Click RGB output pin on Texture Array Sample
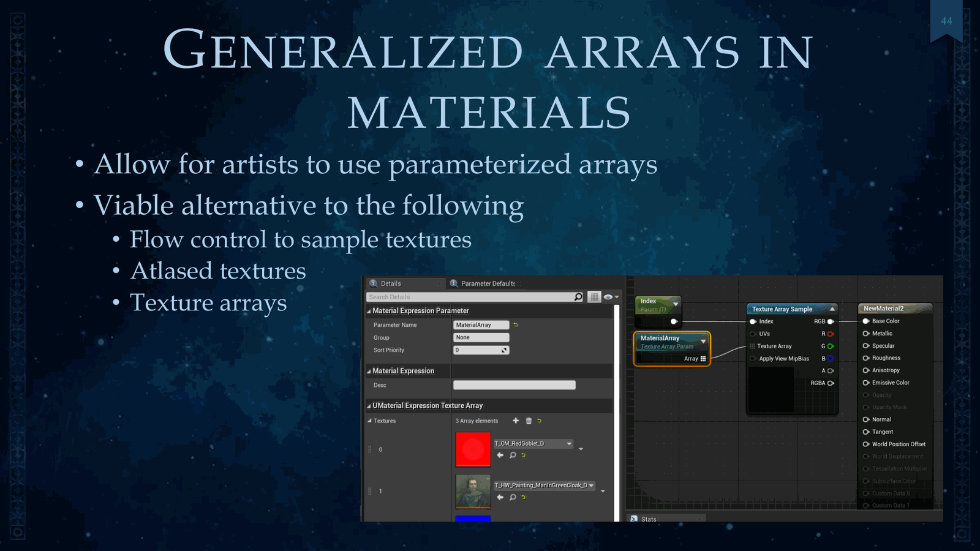Viewport: 980px width, 551px height. coord(831,321)
